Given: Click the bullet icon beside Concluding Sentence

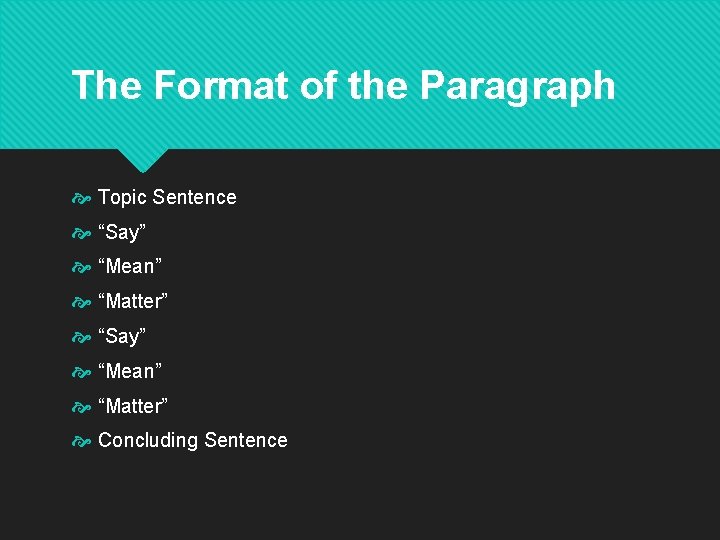Looking at the screenshot, I should pyautogui.click(x=82, y=441).
